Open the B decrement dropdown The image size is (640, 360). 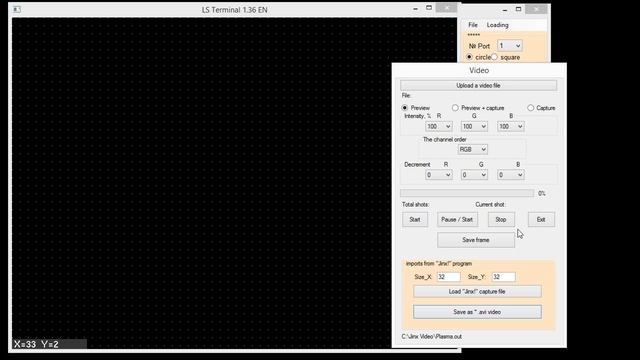point(510,175)
